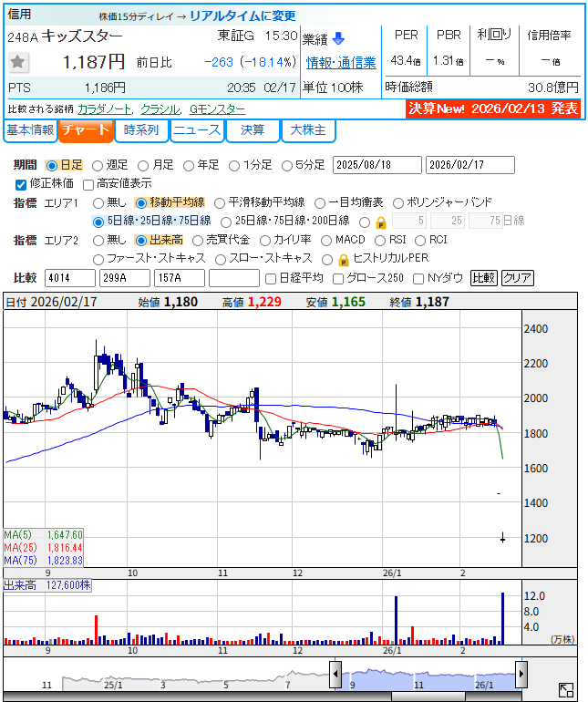Screen dimensions: 588x702
Task: Open the 大株主 tab
Action: tap(308, 130)
